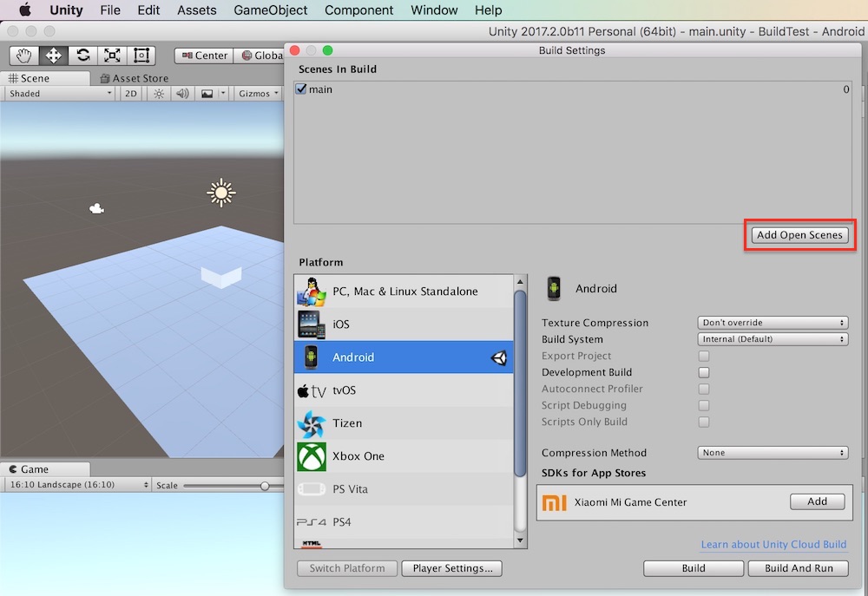The image size is (868, 596).
Task: Open the Apple menu
Action: point(25,10)
